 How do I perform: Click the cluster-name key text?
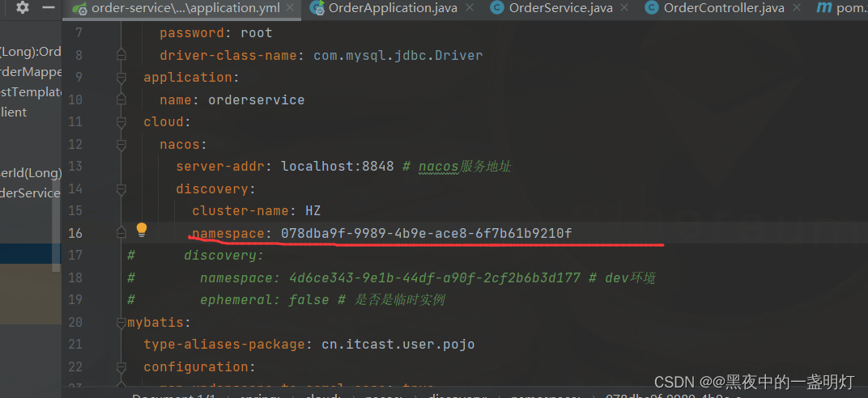coord(240,210)
